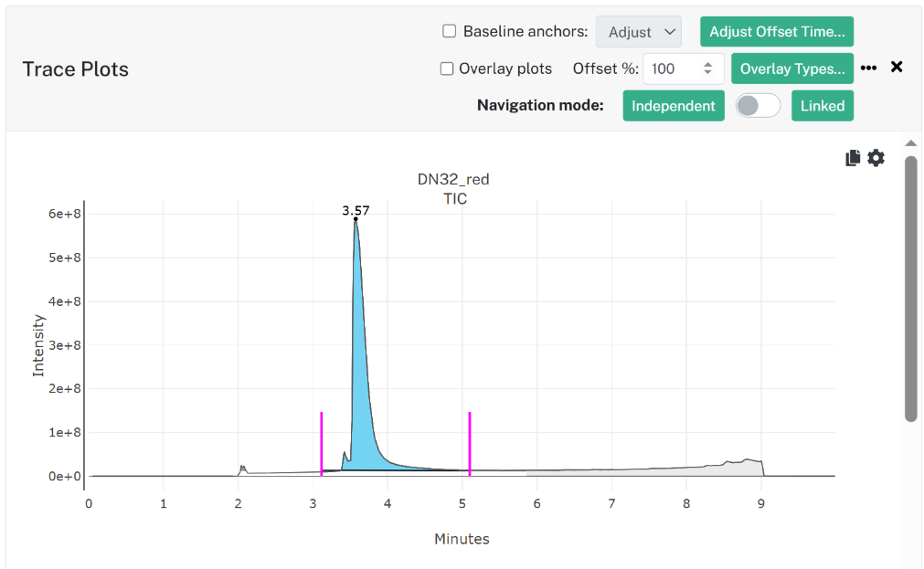This screenshot has height=569, width=924.
Task: Open the Overlay Types options
Action: point(792,68)
